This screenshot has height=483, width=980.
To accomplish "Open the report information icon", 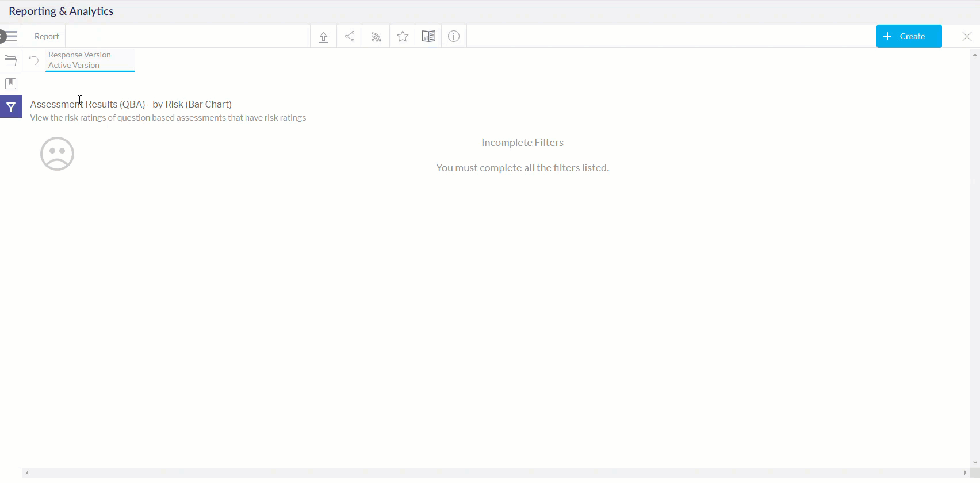I will click(x=454, y=37).
